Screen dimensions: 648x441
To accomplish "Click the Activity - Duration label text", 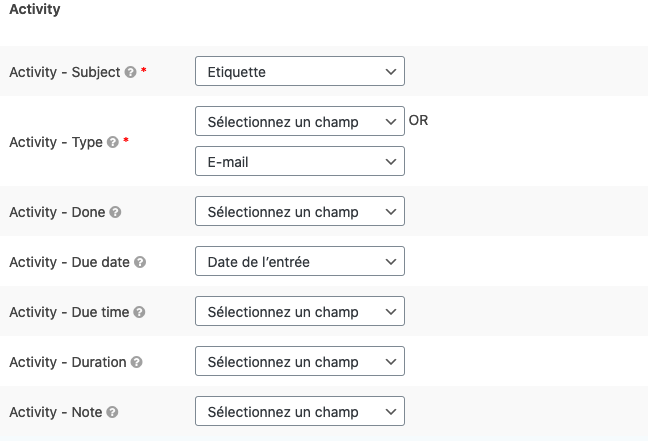I will click(67, 362).
